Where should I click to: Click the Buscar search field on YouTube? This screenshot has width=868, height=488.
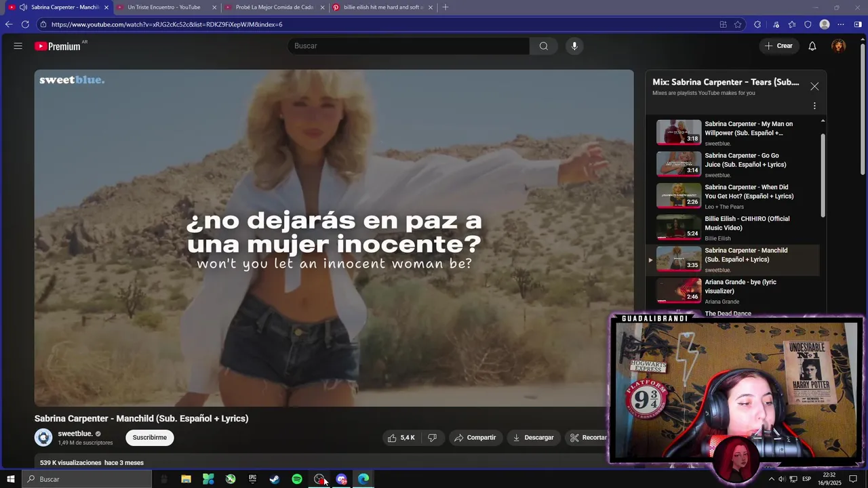[409, 46]
